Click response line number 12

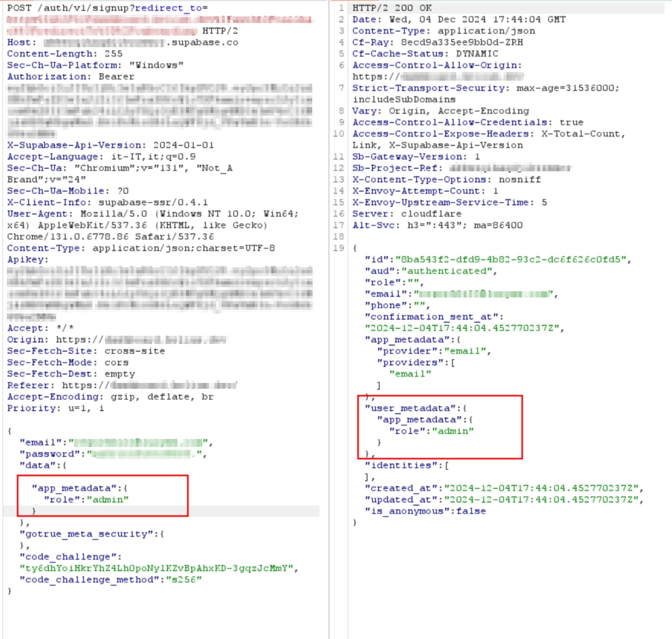pyautogui.click(x=338, y=168)
